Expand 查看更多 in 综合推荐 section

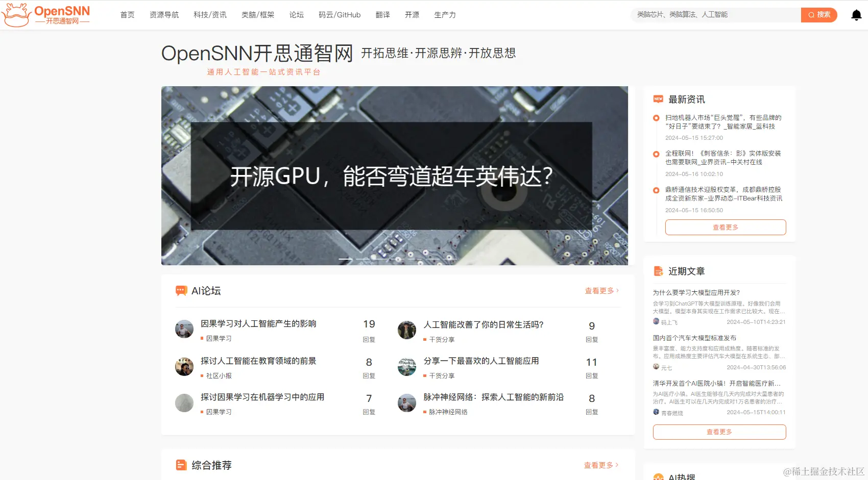pyautogui.click(x=601, y=465)
